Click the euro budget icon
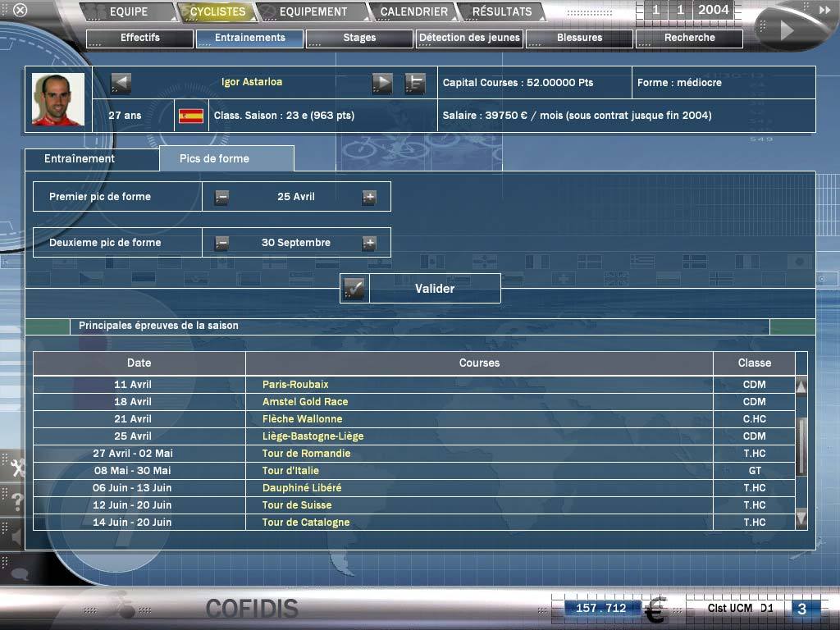The width and height of the screenshot is (840, 630). tap(655, 611)
